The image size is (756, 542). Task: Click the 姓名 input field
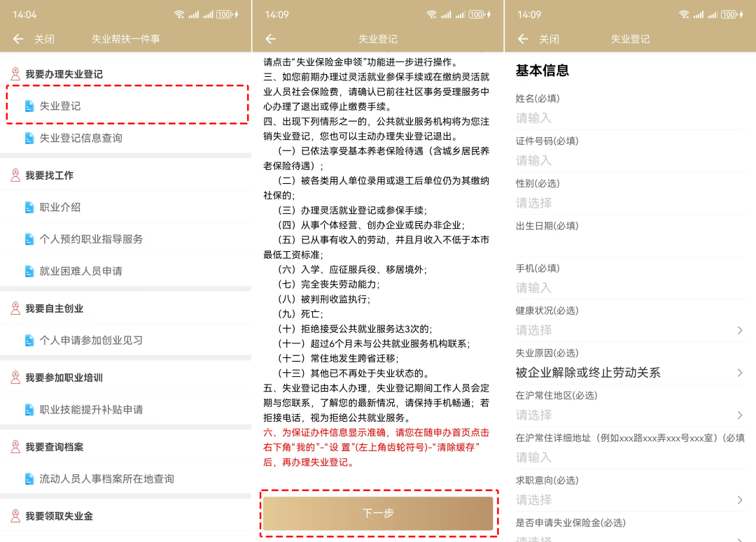click(629, 118)
